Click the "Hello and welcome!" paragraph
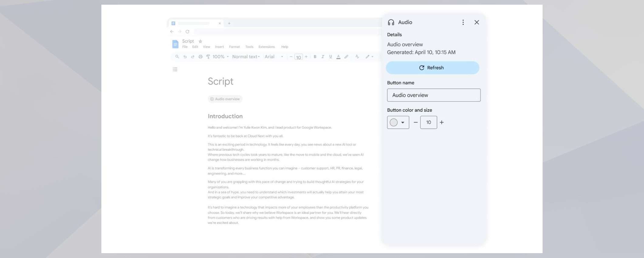 point(270,127)
